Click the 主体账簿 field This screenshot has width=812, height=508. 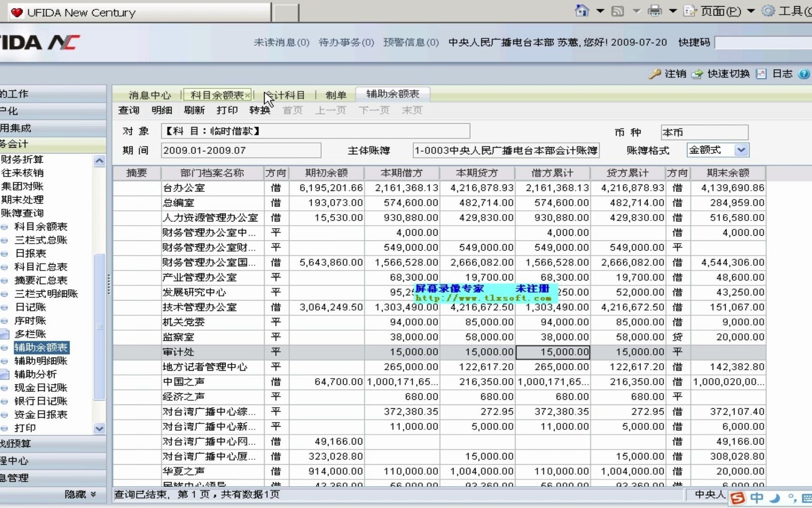tap(506, 151)
